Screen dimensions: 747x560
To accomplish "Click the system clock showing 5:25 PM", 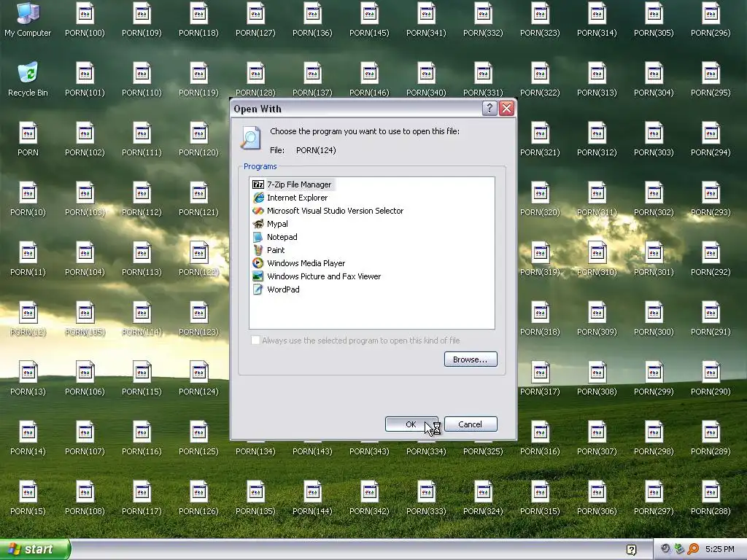I will [x=720, y=549].
